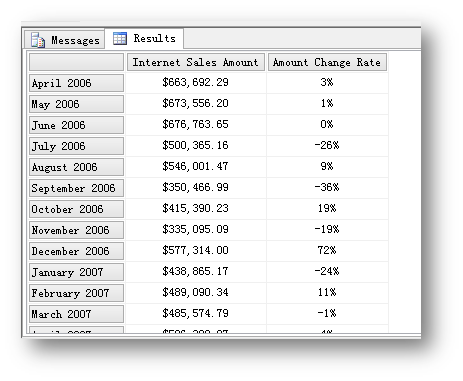
Task: Switch to the Messages tab
Action: point(64,40)
